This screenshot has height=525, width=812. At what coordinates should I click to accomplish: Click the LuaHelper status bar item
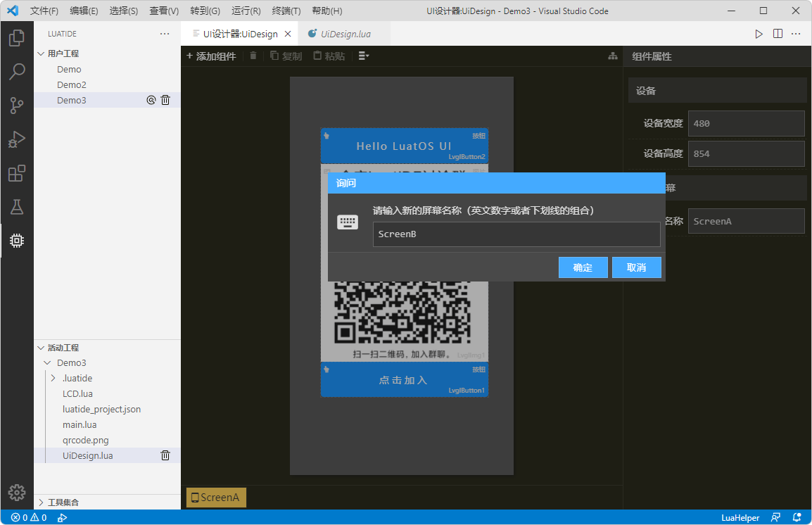click(x=740, y=517)
